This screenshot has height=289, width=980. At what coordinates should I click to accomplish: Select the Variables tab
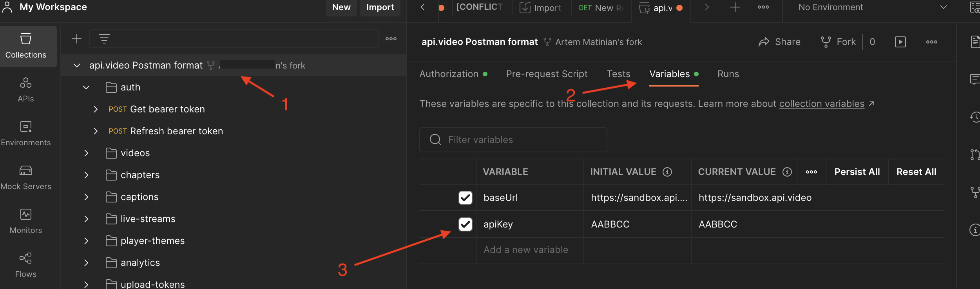674,74
